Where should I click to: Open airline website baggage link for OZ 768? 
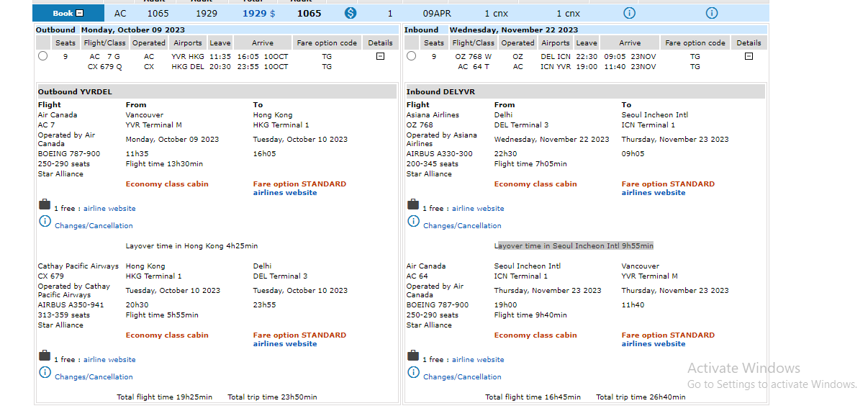[x=478, y=209]
